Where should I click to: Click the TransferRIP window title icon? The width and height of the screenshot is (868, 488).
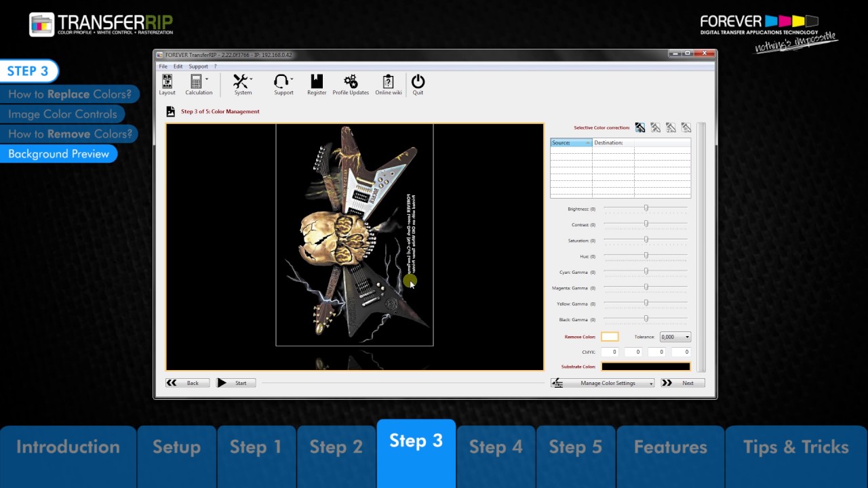click(160, 55)
